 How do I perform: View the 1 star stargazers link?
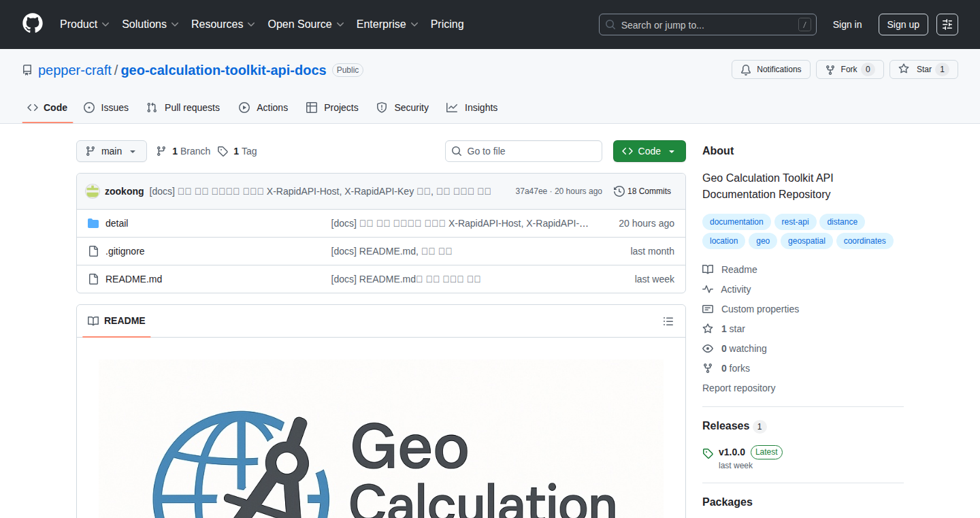coord(724,329)
